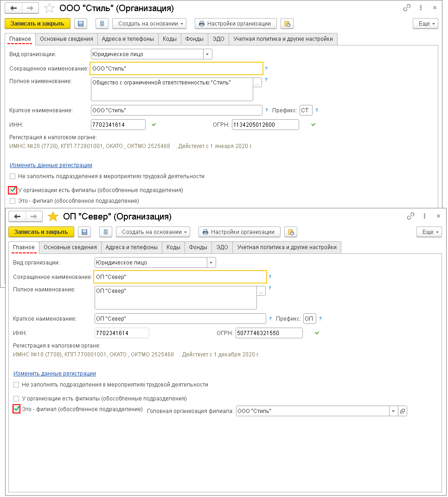Viewport: 448px width, 497px height.
Task: Open help next to Префикс СТ field
Action: (x=316, y=110)
